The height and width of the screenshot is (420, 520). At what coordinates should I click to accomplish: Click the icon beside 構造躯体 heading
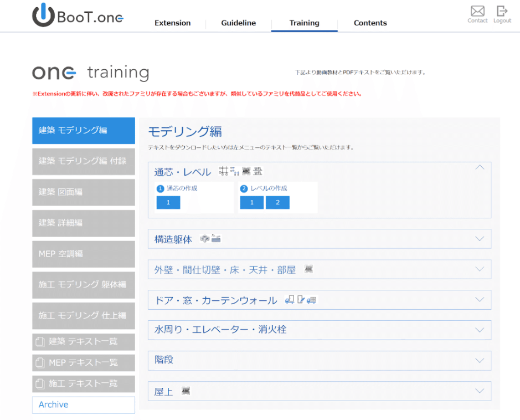(205, 239)
